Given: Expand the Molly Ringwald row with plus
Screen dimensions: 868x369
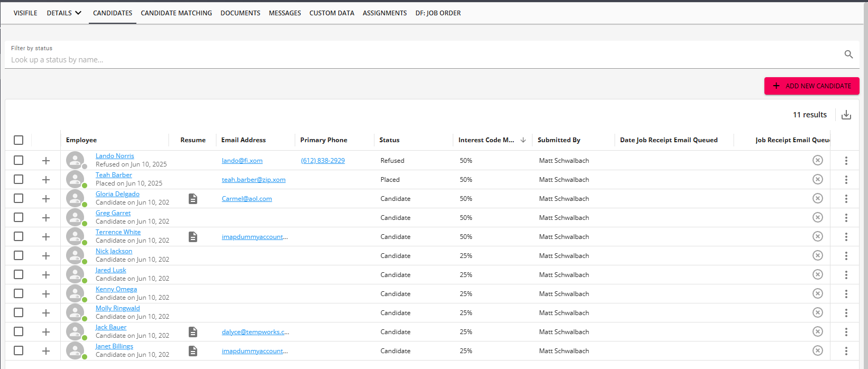Looking at the screenshot, I should (46, 313).
